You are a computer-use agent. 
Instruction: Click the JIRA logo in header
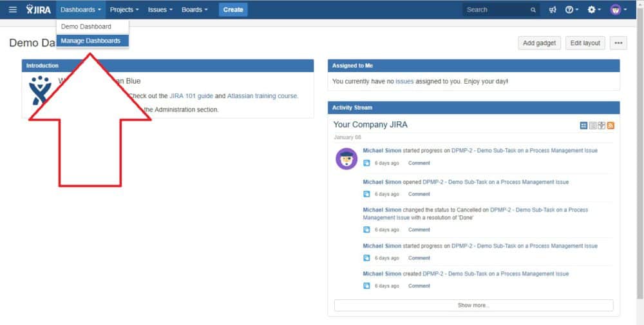pyautogui.click(x=39, y=10)
